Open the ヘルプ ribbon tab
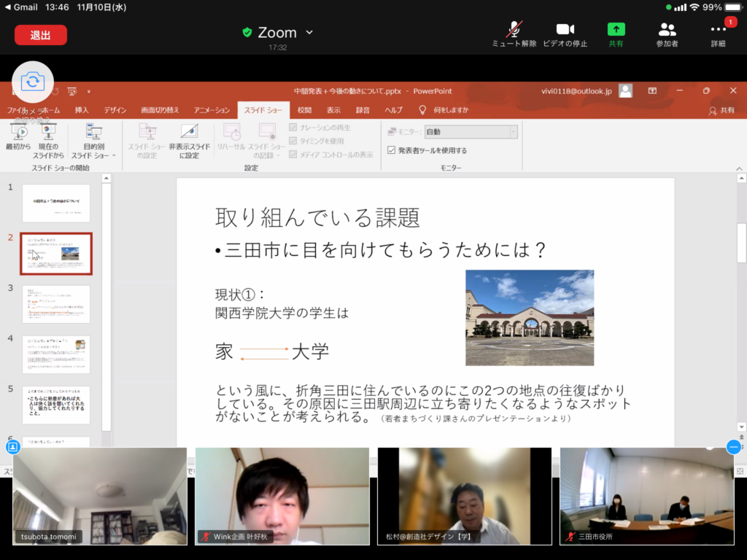747x560 pixels. 393,110
